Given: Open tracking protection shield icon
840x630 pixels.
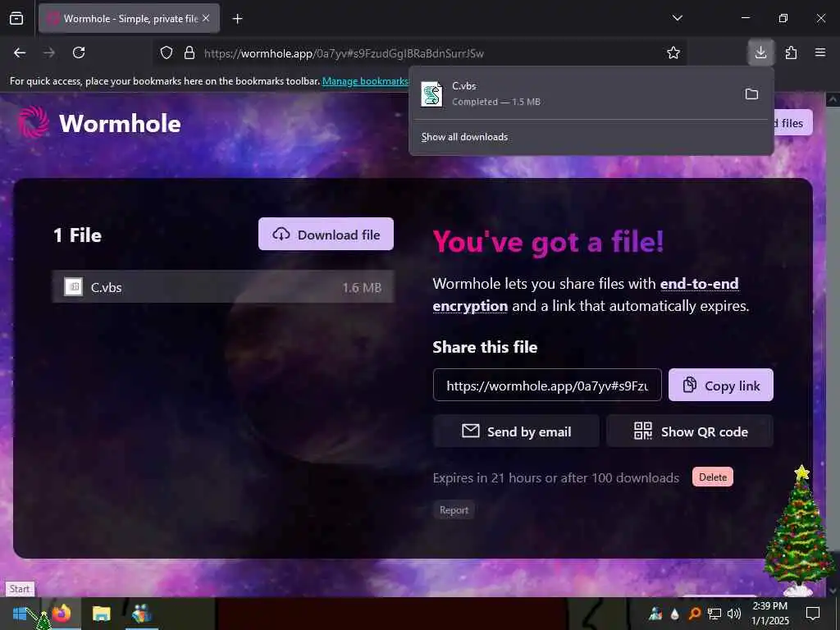Looking at the screenshot, I should (x=167, y=53).
